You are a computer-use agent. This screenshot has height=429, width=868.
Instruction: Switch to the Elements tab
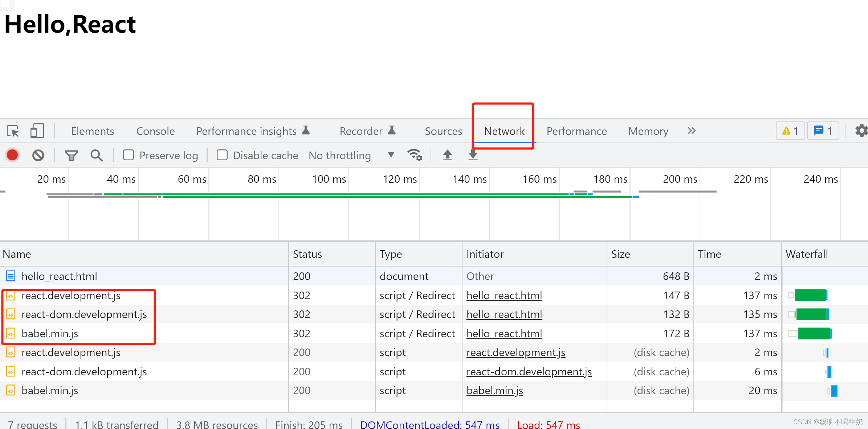[x=93, y=131]
